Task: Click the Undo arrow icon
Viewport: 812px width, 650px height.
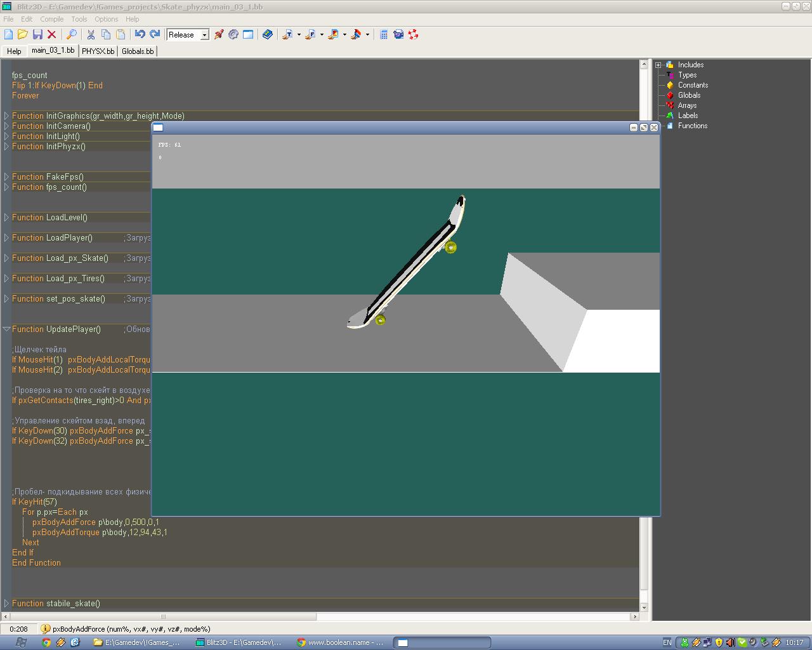Action: (140, 34)
